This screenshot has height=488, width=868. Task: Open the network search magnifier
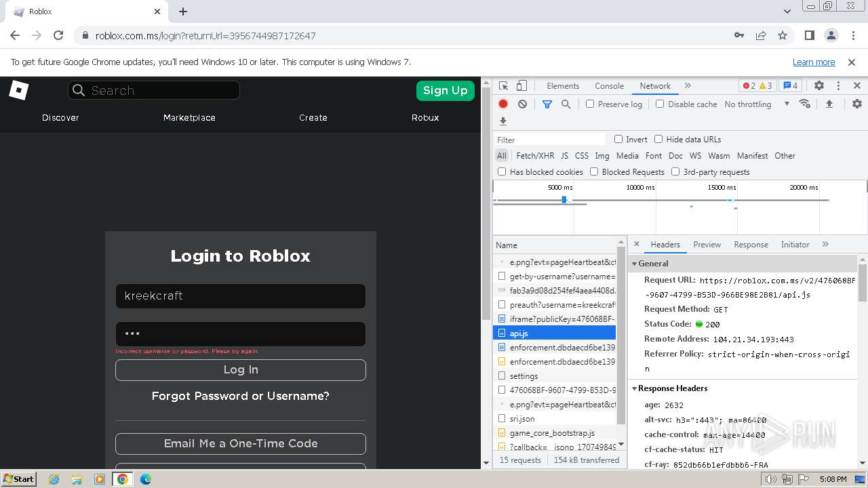[x=566, y=104]
